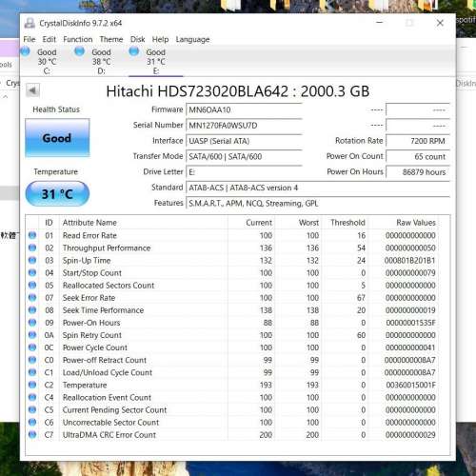The width and height of the screenshot is (476, 476).
Task: Open the Disk menu
Action: pyautogui.click(x=138, y=39)
